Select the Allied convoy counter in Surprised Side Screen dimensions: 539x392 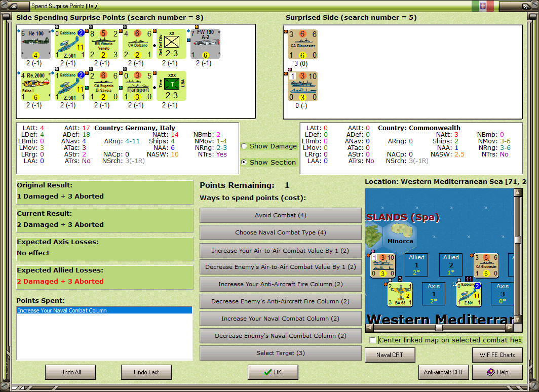pos(302,87)
